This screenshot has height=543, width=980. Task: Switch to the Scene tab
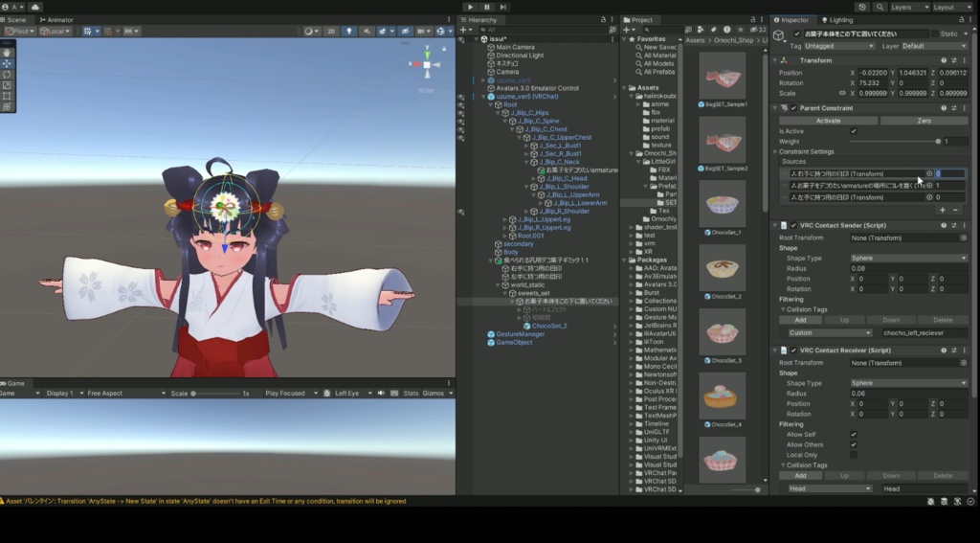[x=13, y=20]
